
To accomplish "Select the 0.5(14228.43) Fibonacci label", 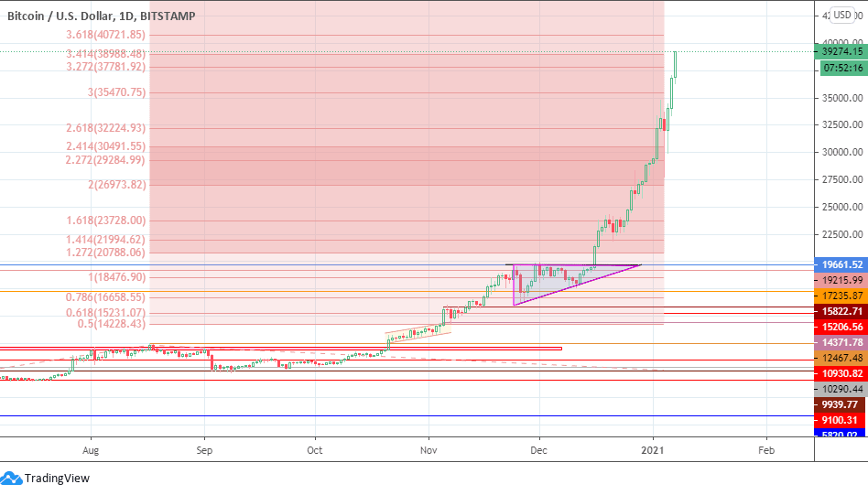I will coord(112,324).
